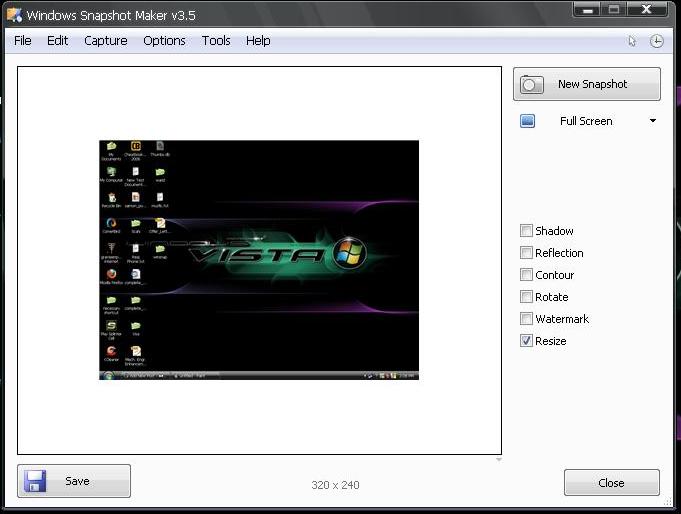681x514 pixels.
Task: Open the File menu
Action: point(23,40)
